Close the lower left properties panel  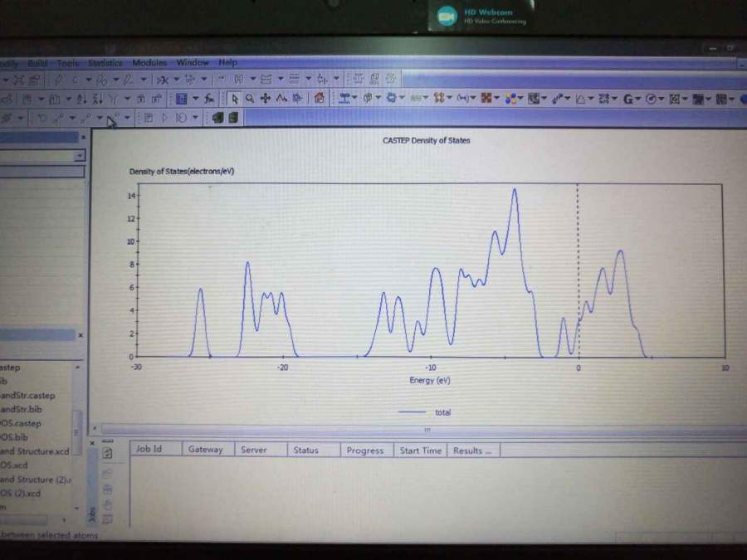pyautogui.click(x=81, y=335)
